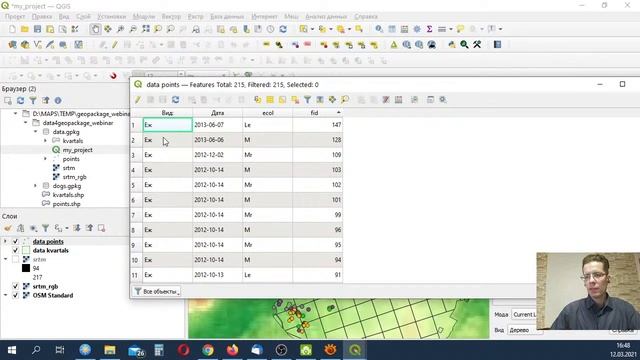Image resolution: width=640 pixels, height=360 pixels.
Task: Click the Identify Features icon
Action: 379,29
